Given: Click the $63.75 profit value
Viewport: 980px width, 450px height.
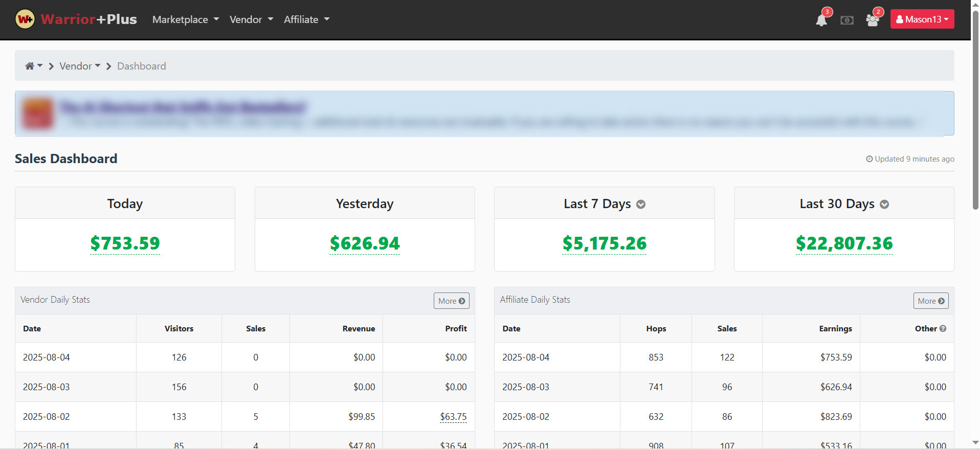Looking at the screenshot, I should coord(453,417).
